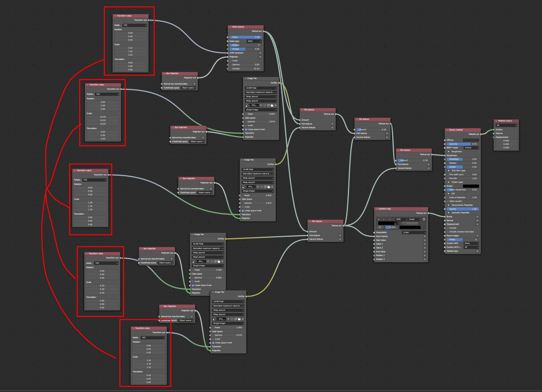The width and height of the screenshot is (542, 392).
Task: Collapse the Thin Film Layer section
Action: [x=449, y=171]
